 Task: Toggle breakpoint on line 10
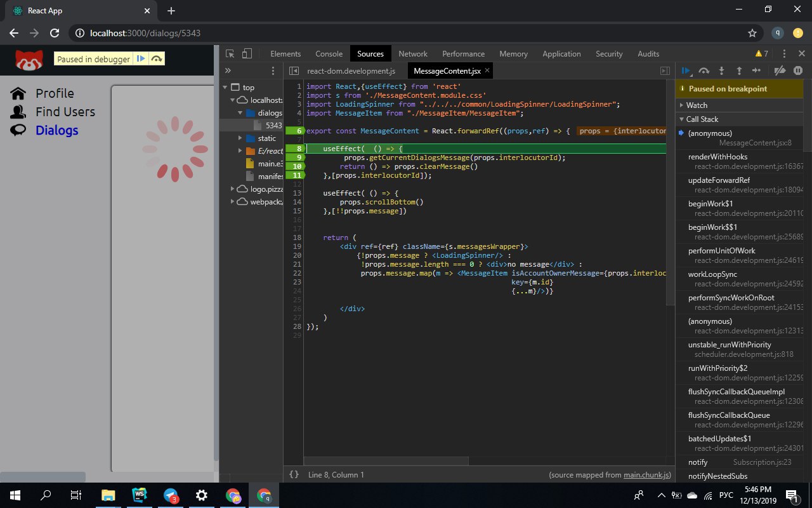[x=296, y=166]
